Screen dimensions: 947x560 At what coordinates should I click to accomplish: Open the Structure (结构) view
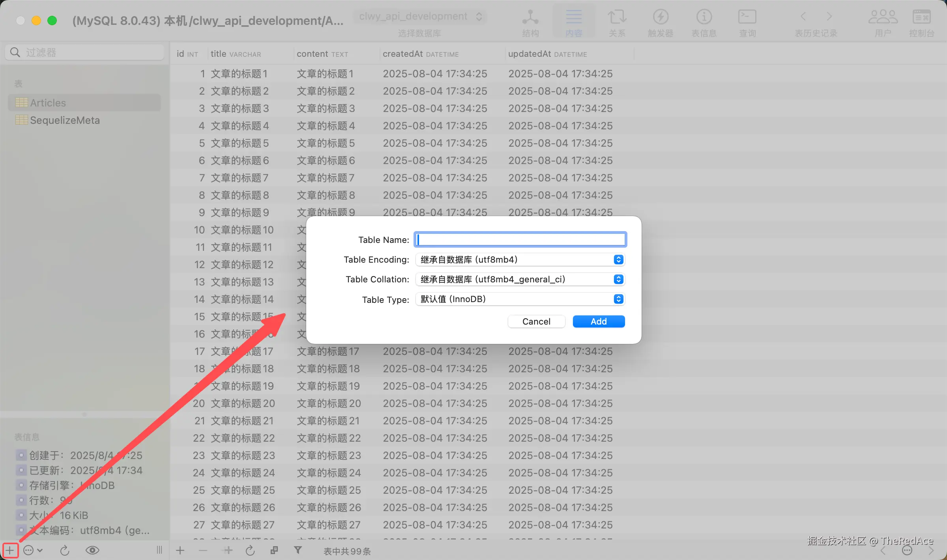(x=530, y=22)
